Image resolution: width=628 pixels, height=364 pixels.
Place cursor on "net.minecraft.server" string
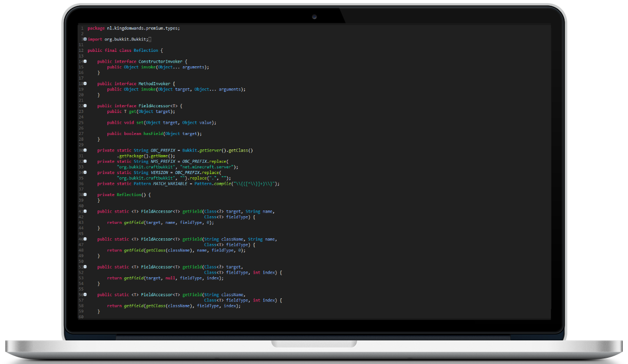[x=209, y=167]
